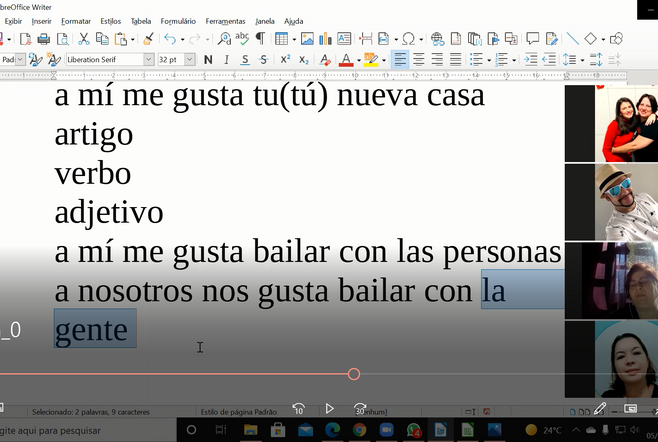This screenshot has width=658, height=442.
Task: Open the Exibir menu
Action: 13,21
